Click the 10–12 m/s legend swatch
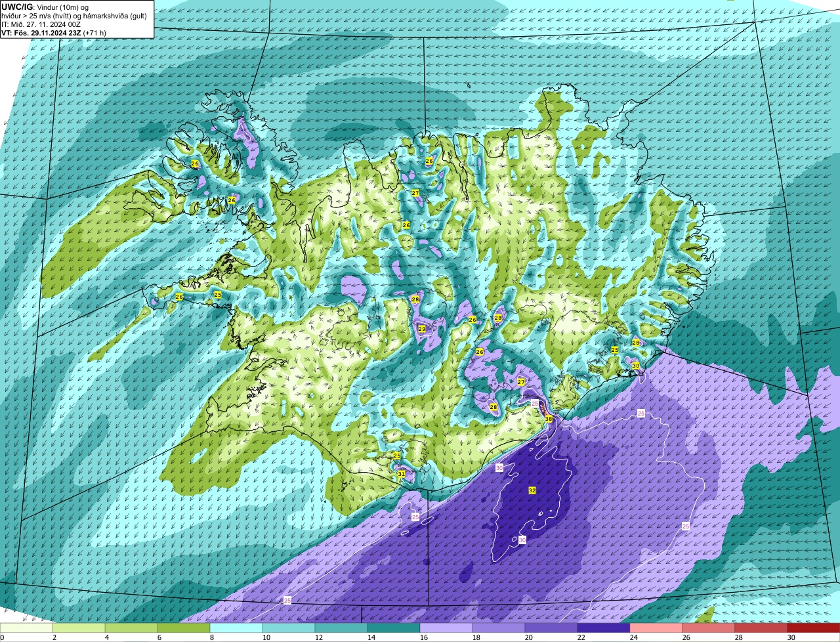840x642 pixels. point(289,628)
